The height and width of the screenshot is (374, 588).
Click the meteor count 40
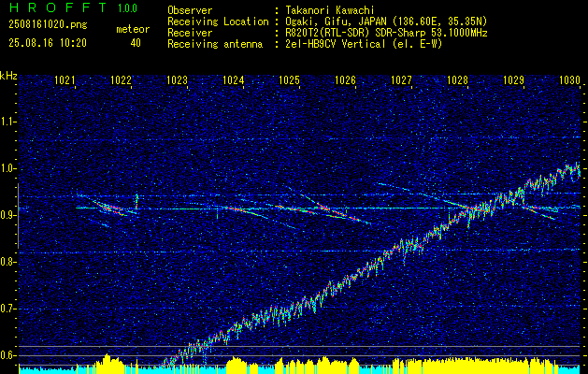tap(136, 43)
